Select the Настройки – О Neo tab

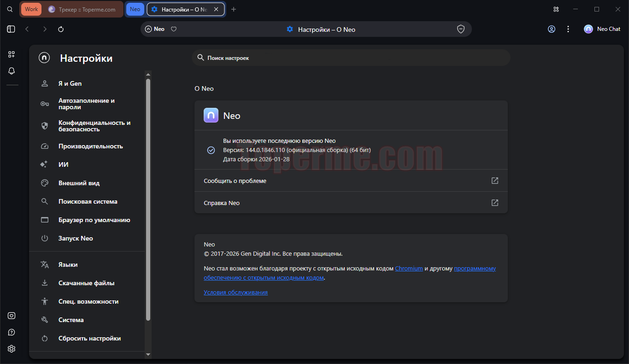tap(186, 9)
